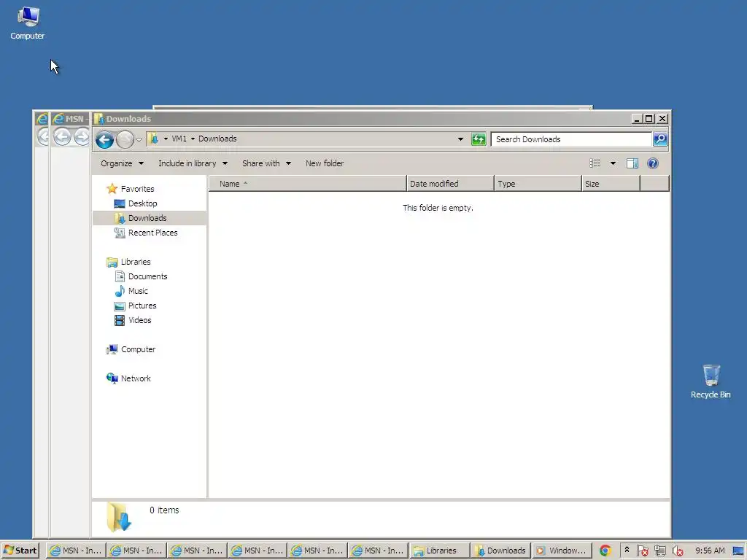
Task: Expand the Downloads breadcrumb arrow
Action: [x=193, y=139]
